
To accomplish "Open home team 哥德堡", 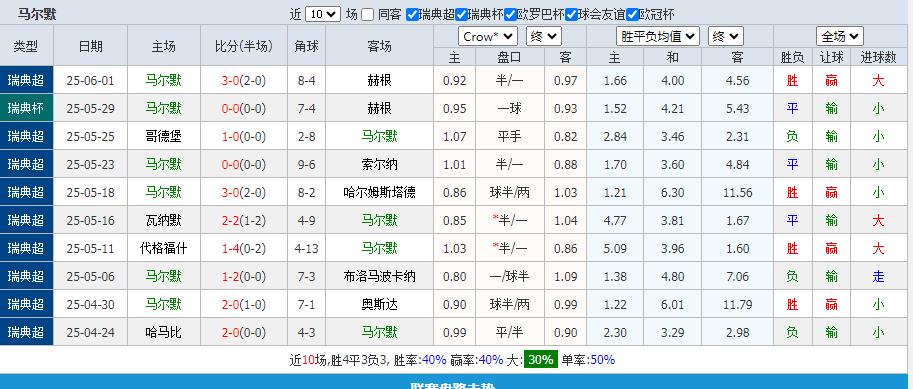I will [164, 136].
